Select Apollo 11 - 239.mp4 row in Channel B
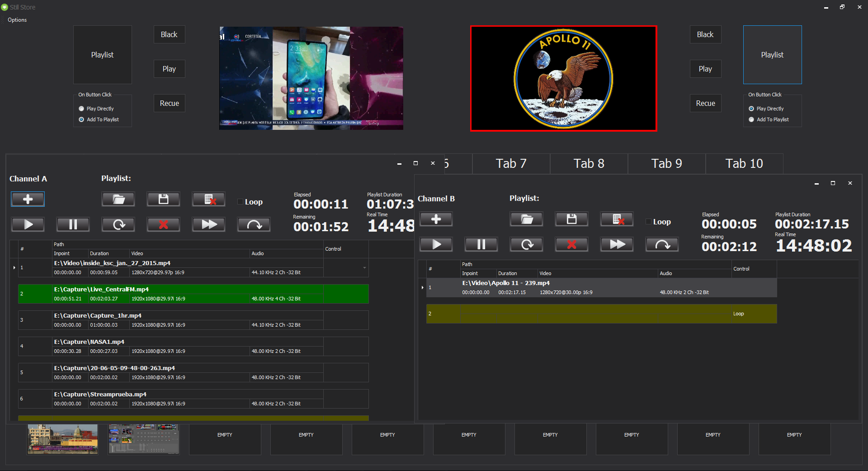Image resolution: width=868 pixels, height=471 pixels. pos(602,287)
